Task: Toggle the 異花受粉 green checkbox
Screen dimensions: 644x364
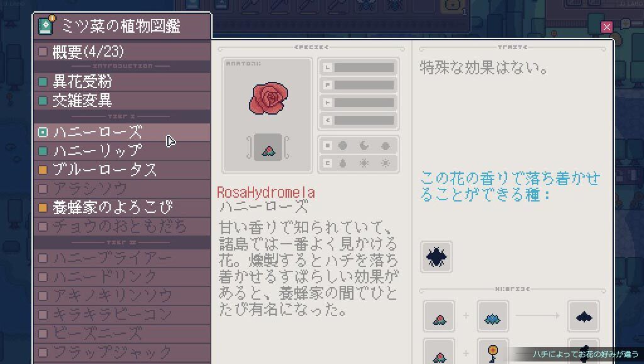Action: point(43,82)
